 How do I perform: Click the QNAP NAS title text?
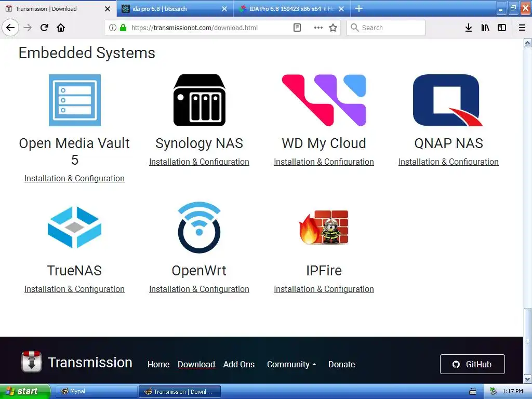[x=448, y=143]
